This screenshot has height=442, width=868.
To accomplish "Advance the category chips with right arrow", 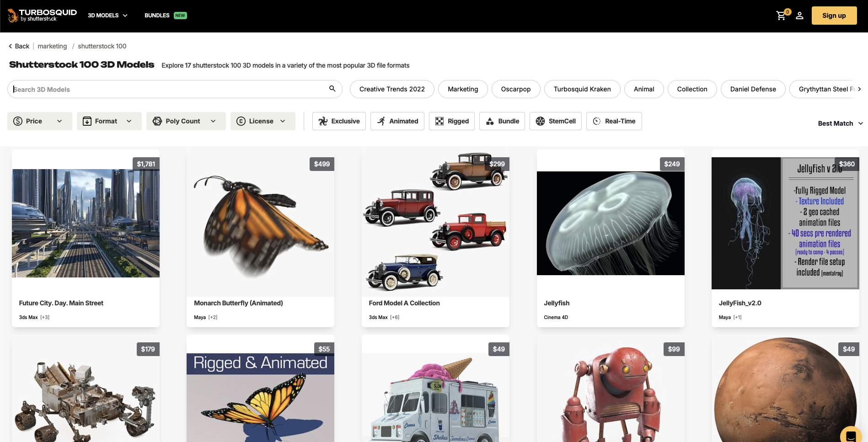I will point(859,89).
